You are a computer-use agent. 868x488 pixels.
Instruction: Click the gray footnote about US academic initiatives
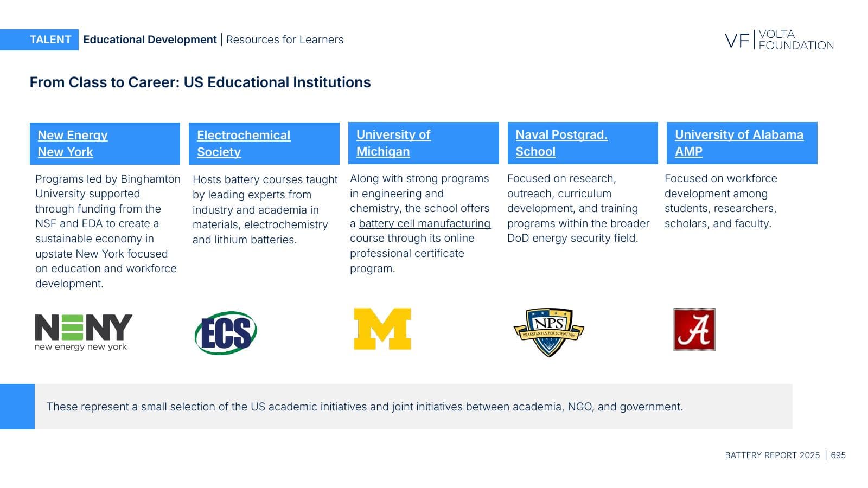tap(413, 407)
